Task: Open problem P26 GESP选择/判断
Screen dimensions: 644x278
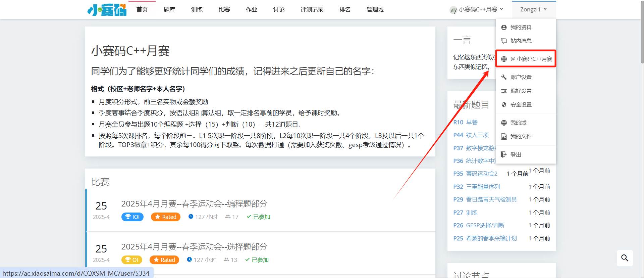Action: [x=479, y=225]
